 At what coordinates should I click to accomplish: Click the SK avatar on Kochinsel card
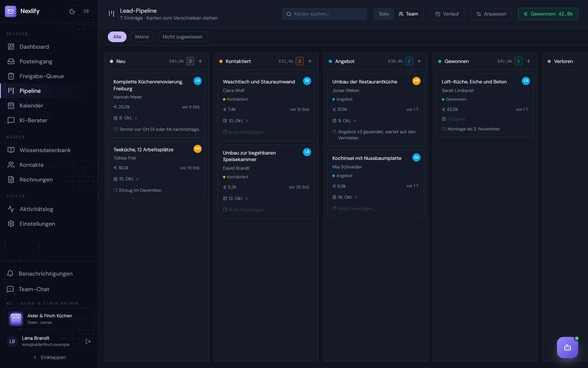click(x=416, y=158)
